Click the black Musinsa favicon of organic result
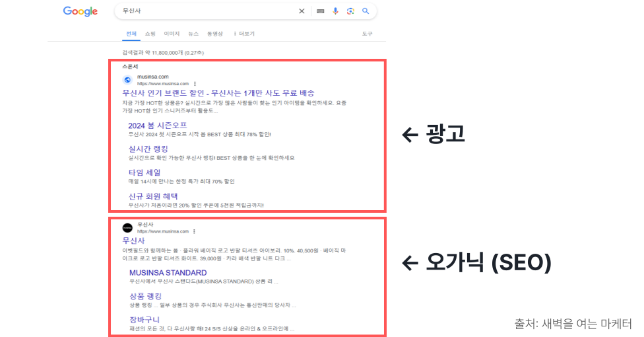The image size is (644, 337). (x=127, y=227)
